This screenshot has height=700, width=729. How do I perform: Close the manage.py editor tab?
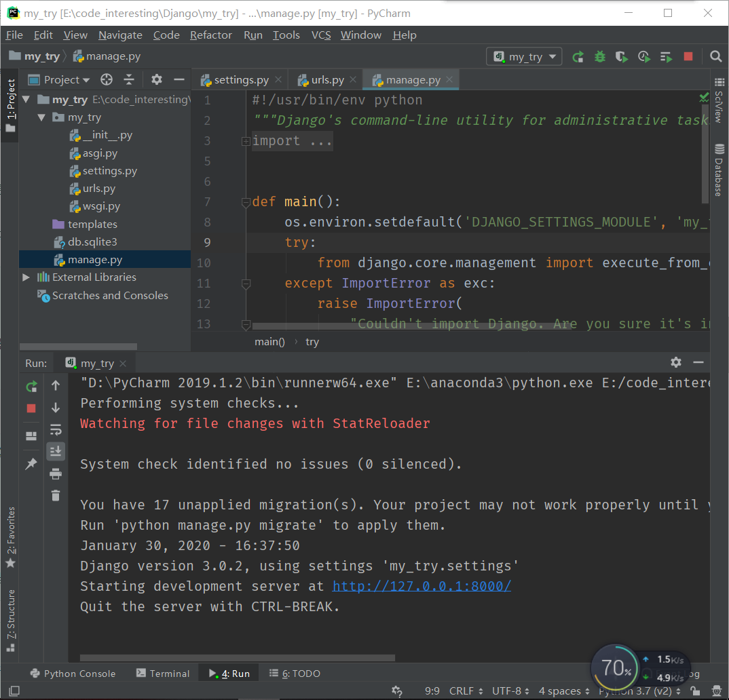[449, 79]
